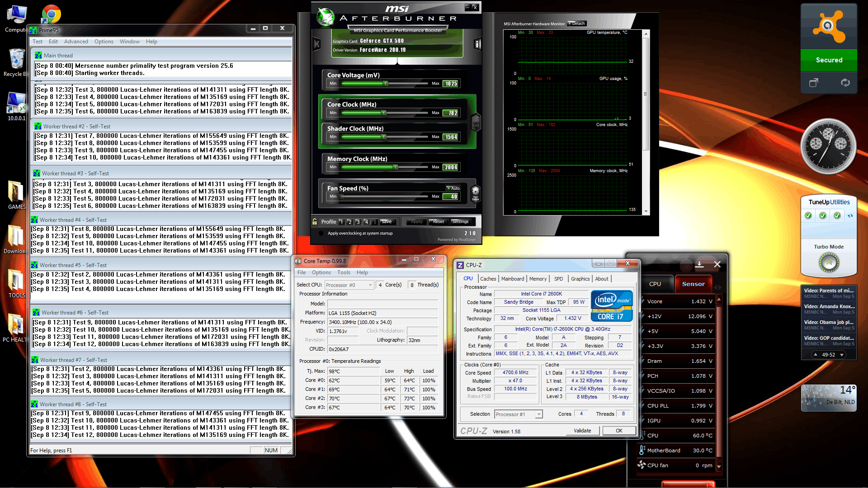
Task: Open news item Video: Obama job pl...
Action: point(829,324)
